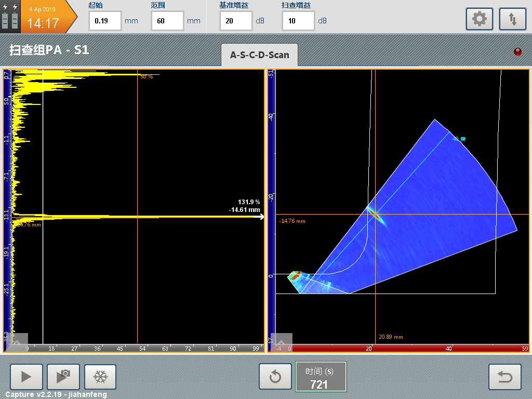
Task: Click the scan group PA - S1 title
Action: [x=49, y=50]
